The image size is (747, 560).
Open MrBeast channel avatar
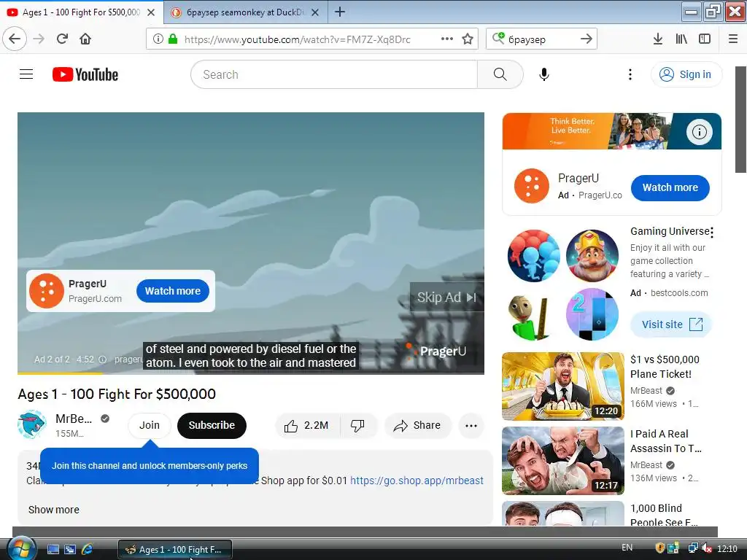pos(32,425)
